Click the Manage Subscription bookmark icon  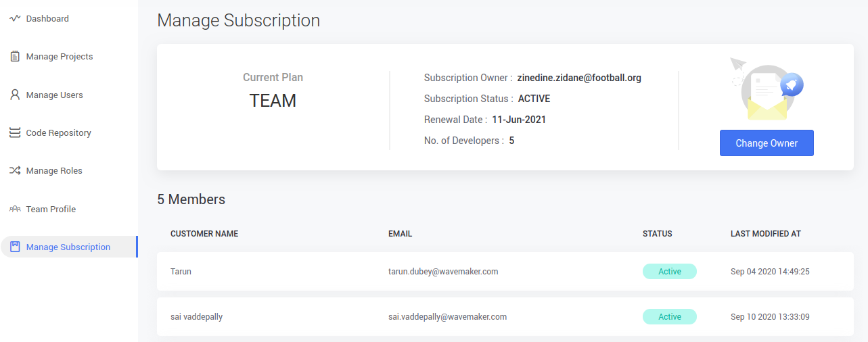pyautogui.click(x=15, y=247)
